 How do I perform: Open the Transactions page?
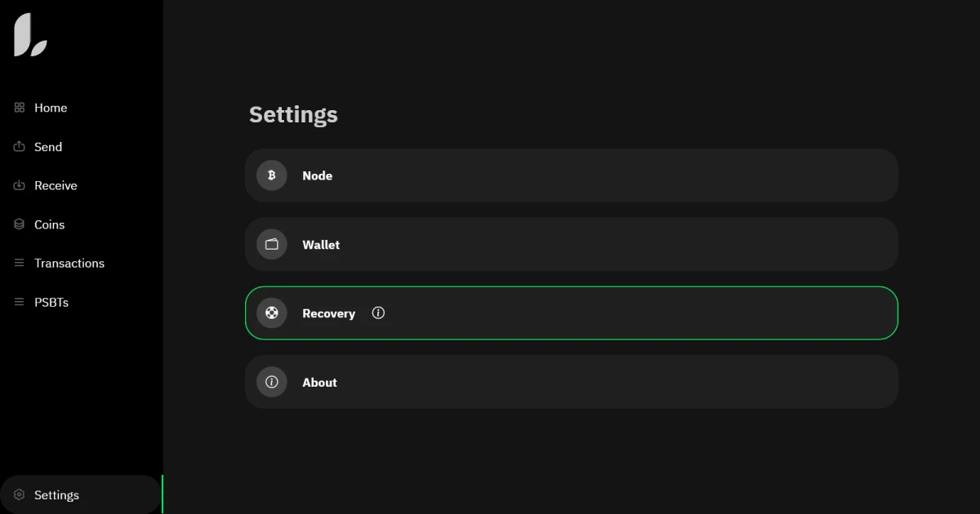(x=69, y=264)
